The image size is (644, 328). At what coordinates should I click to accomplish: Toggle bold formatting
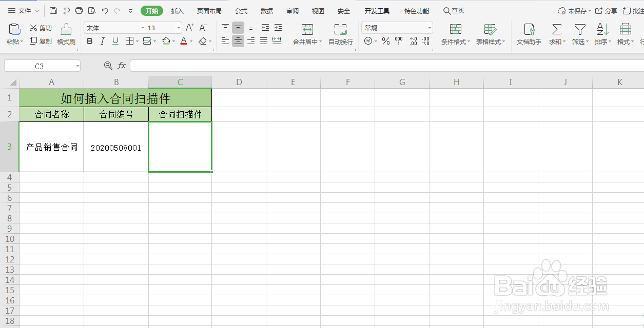click(x=90, y=41)
